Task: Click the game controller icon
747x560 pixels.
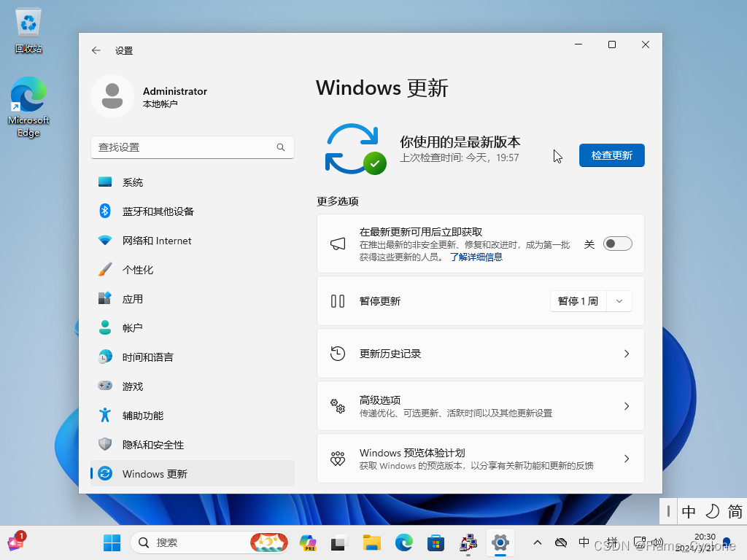Action: [105, 385]
